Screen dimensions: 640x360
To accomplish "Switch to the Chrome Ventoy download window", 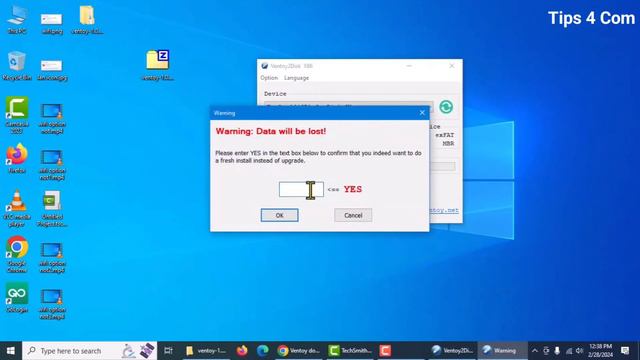I will click(x=298, y=351).
